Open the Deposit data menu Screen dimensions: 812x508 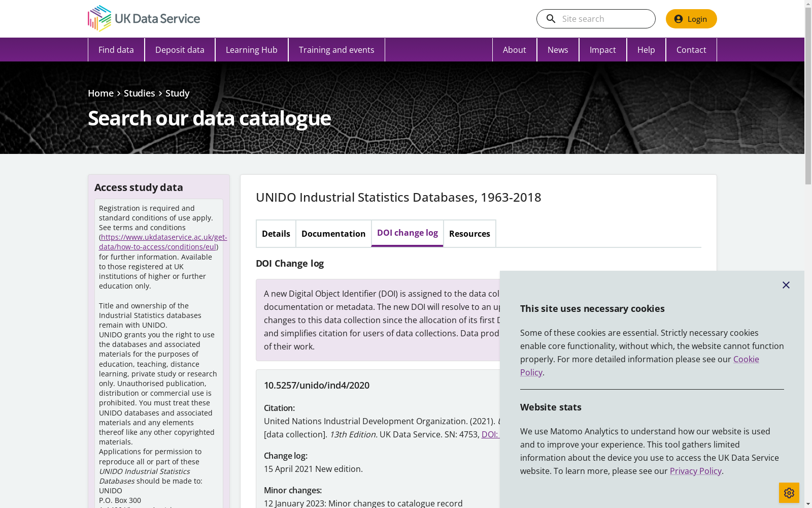[180, 50]
